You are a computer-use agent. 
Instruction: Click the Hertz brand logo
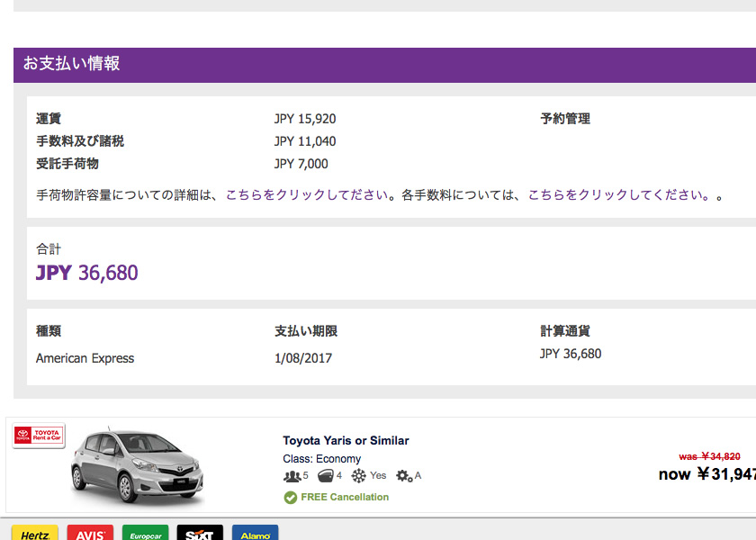tap(35, 532)
